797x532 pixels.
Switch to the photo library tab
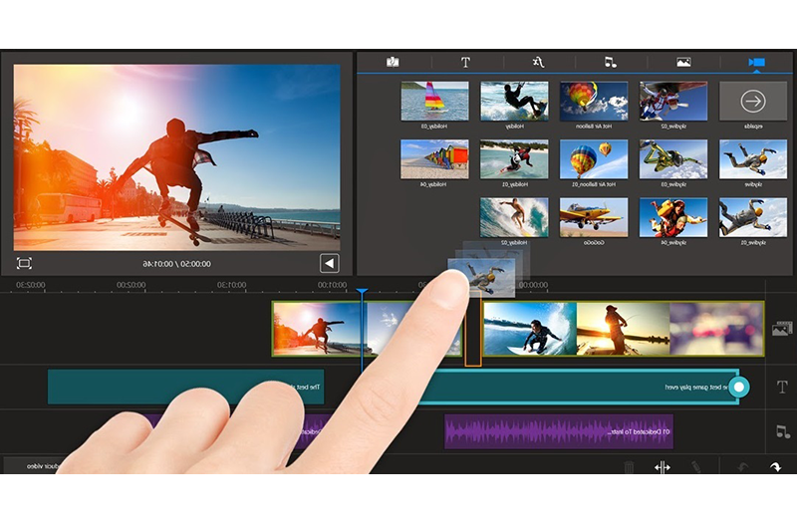pos(683,62)
